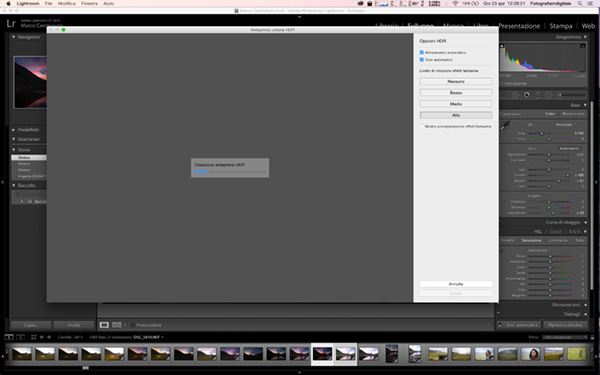Screen dimensions: 600x375
Task: Go forward with right arrow icon
Action: coord(49,337)
